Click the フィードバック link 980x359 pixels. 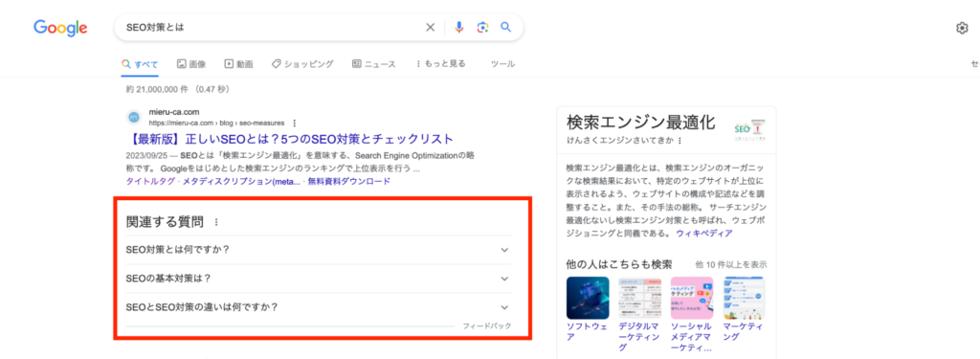(487, 325)
